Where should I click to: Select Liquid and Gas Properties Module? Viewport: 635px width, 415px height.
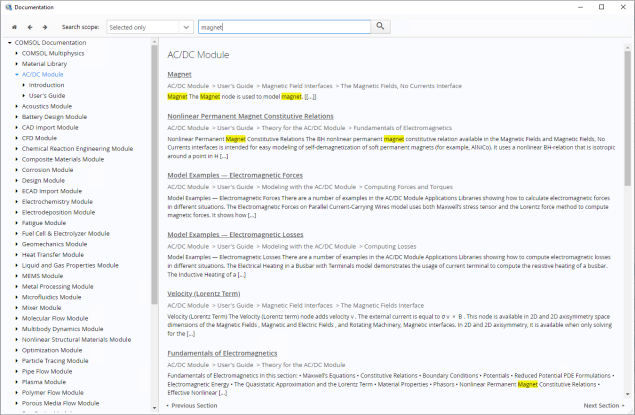click(x=70, y=265)
